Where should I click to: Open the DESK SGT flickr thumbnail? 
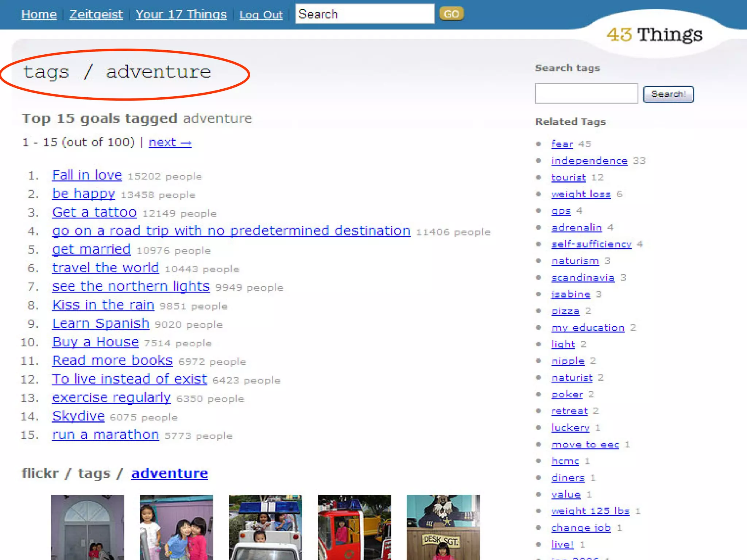443,527
